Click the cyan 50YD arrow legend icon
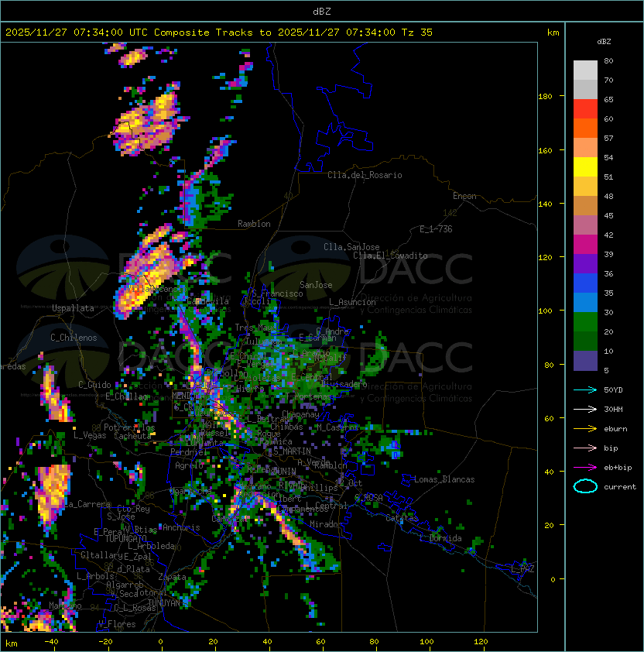The image size is (644, 652). tap(585, 389)
